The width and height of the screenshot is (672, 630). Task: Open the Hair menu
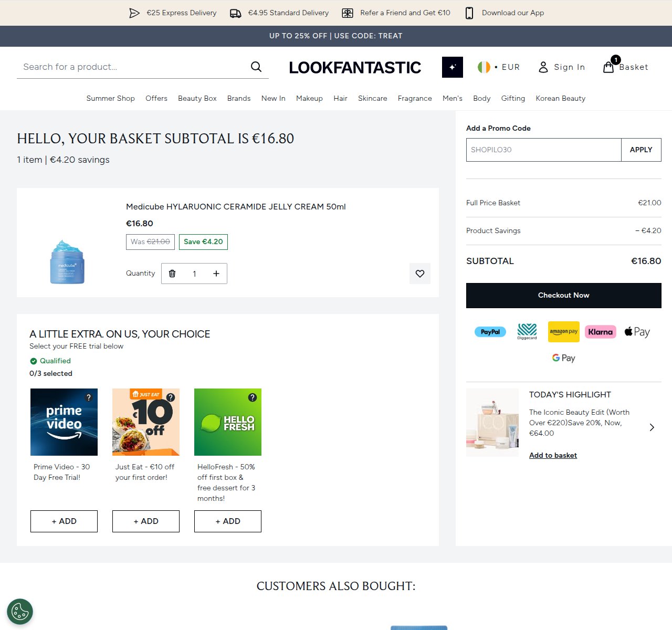point(340,98)
